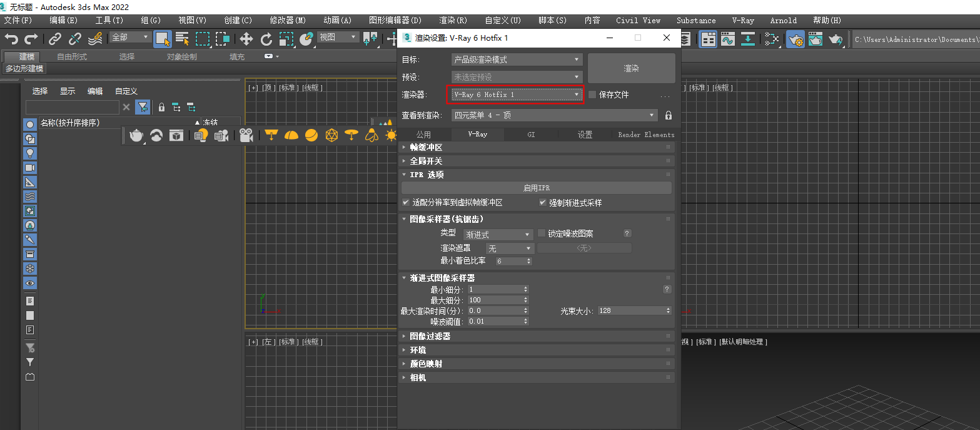Uncheck 强制渐进式采样 option
Image resolution: width=980 pixels, height=430 pixels.
(x=542, y=202)
